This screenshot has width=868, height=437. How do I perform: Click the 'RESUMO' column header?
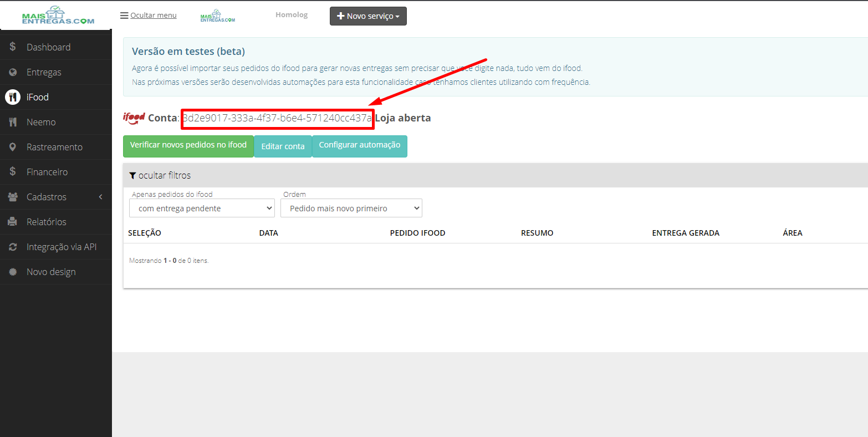[537, 233]
